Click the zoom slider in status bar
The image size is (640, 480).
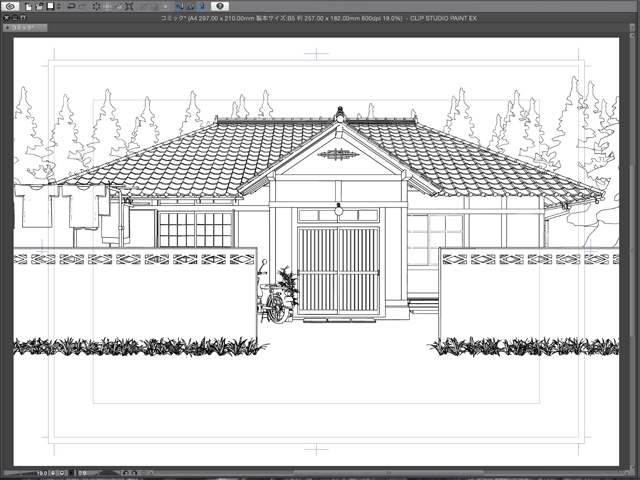pos(20,473)
